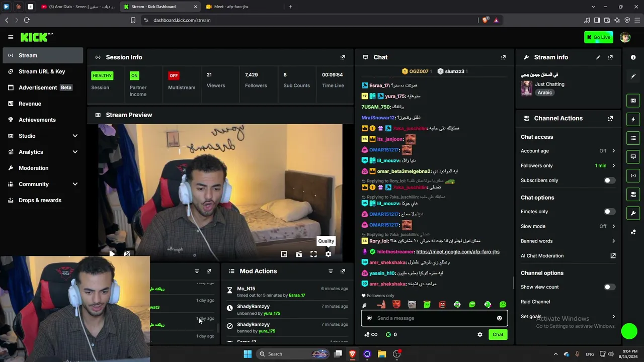Open AI Chat Moderation external link
Viewport: 644px width, 362px height.
coord(613,256)
